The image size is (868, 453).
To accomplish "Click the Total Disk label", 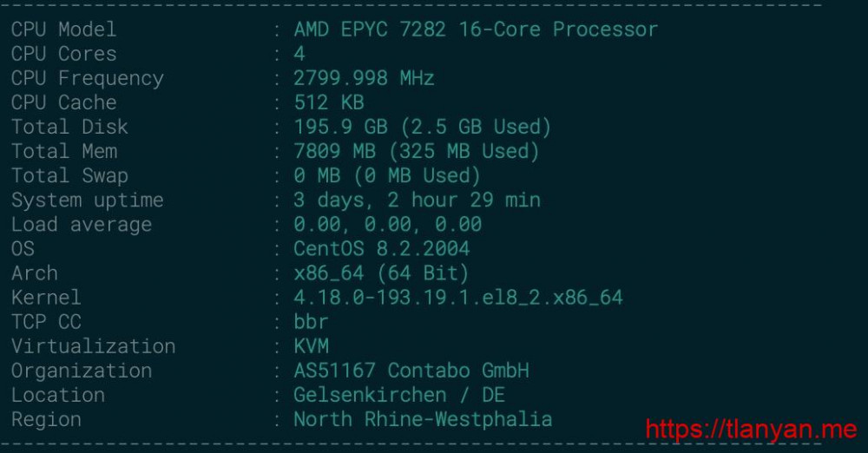I will pyautogui.click(x=69, y=127).
